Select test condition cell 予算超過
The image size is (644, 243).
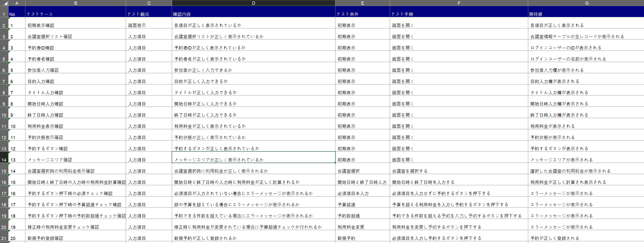pos(363,202)
